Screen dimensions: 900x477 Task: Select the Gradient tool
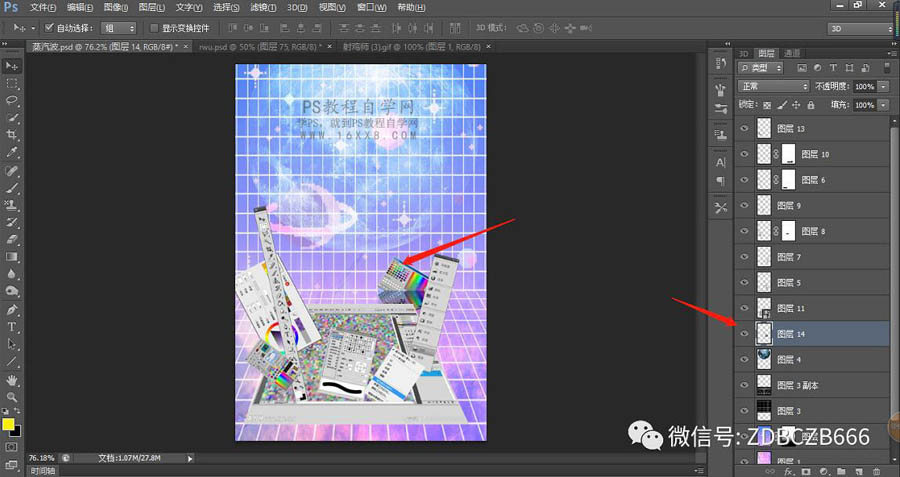point(11,257)
